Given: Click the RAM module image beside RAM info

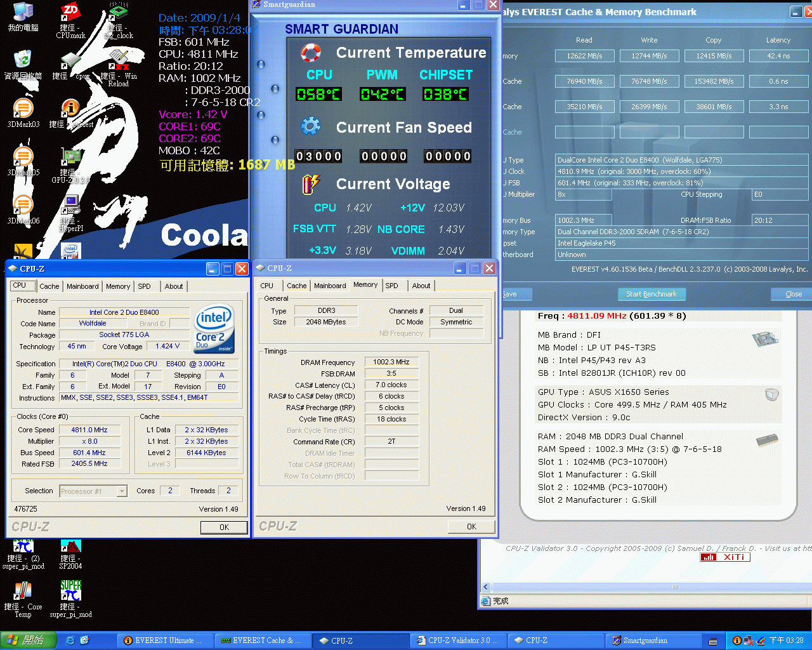Looking at the screenshot, I should tap(767, 440).
